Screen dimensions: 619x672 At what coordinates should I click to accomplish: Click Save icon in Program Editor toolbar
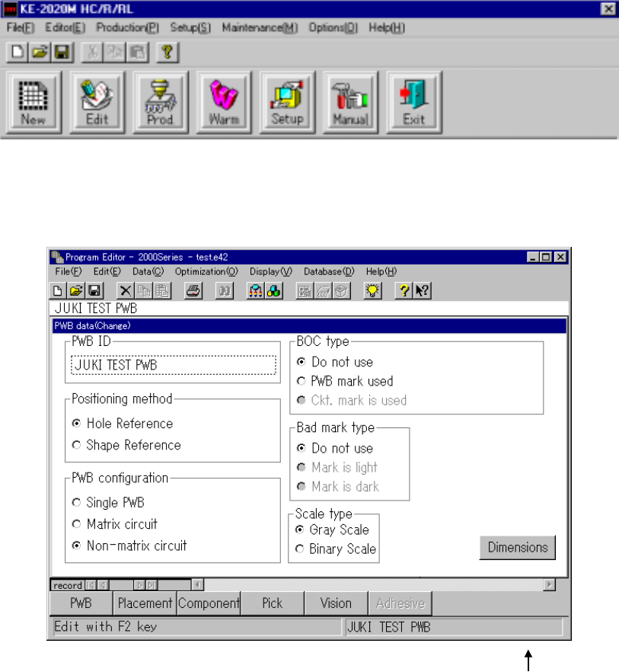[x=94, y=290]
